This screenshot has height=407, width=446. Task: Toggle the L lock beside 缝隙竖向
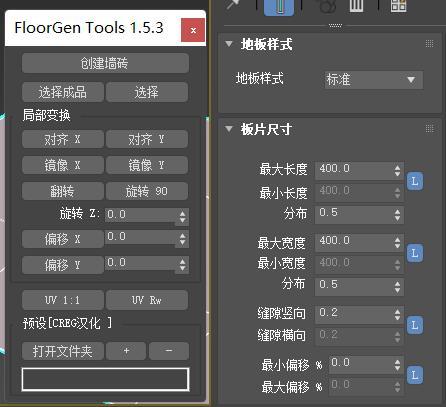point(415,325)
